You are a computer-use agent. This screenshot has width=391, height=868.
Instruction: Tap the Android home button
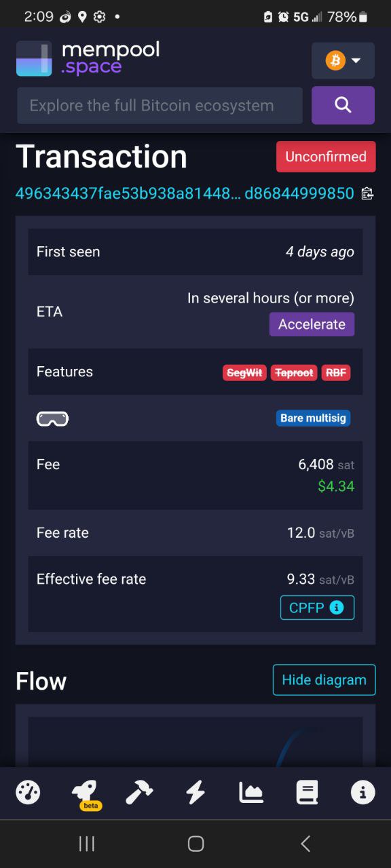(195, 844)
